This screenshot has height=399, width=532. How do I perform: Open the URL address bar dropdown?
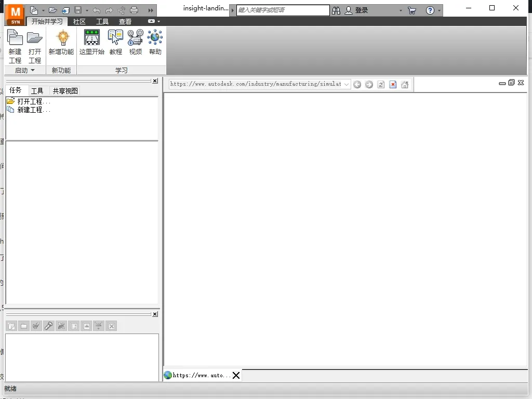pos(347,84)
